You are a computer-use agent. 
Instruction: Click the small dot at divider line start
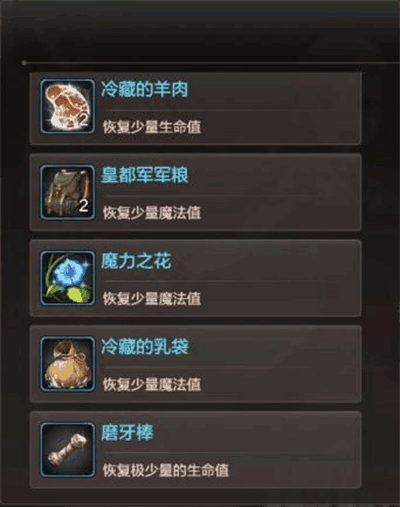(x=24, y=63)
